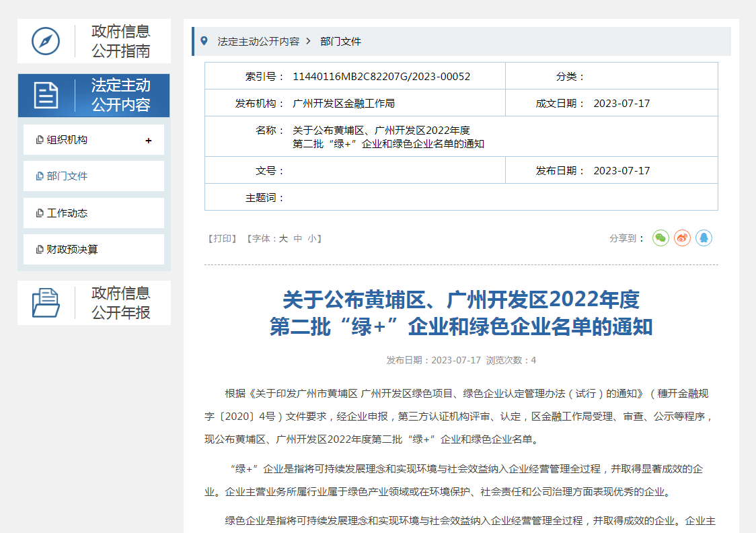Screen dimensions: 756x533
Task: Click the location pin icon in the breadcrumb
Action: pyautogui.click(x=204, y=41)
